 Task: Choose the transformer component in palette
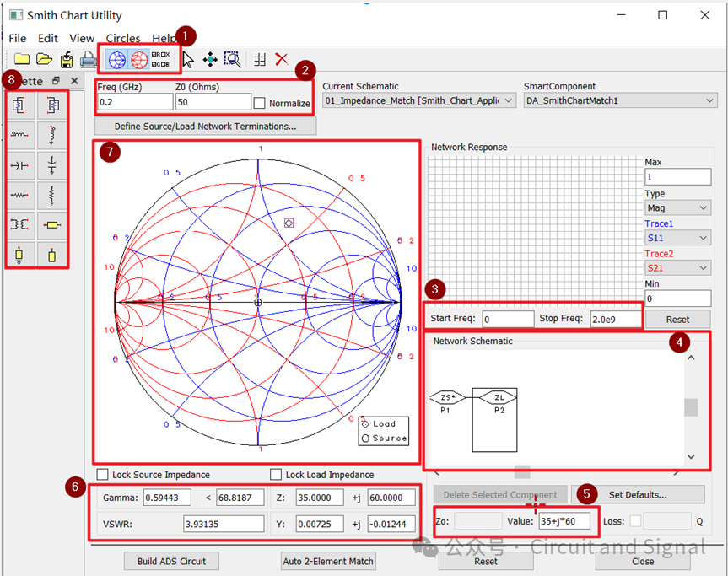19,224
